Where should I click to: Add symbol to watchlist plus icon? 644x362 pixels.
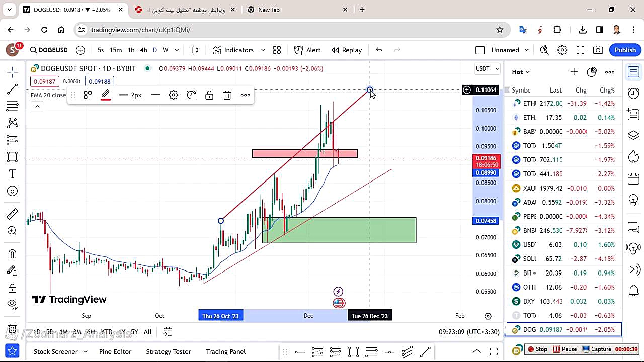click(574, 72)
